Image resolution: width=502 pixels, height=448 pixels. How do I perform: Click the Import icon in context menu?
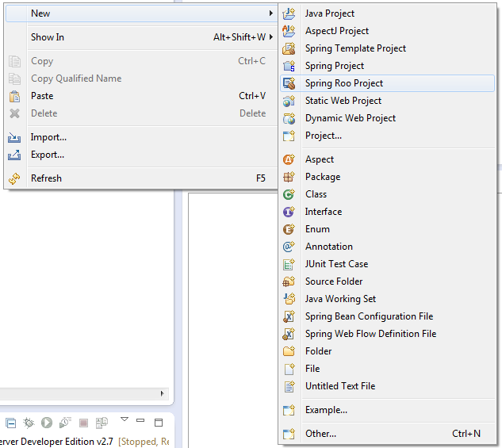[14, 137]
